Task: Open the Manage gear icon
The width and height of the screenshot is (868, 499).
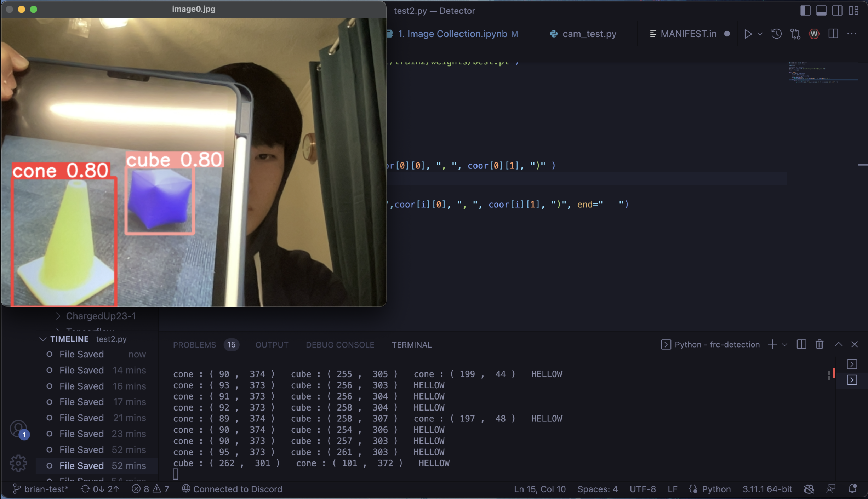Action: pyautogui.click(x=18, y=463)
